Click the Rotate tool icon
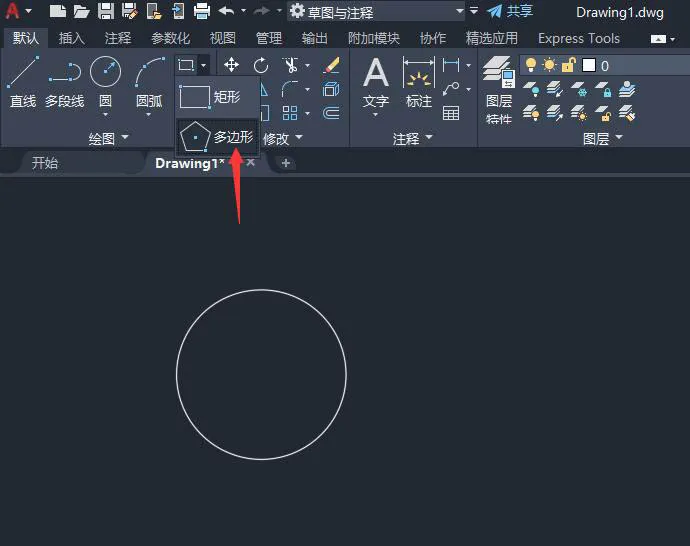 pyautogui.click(x=261, y=66)
